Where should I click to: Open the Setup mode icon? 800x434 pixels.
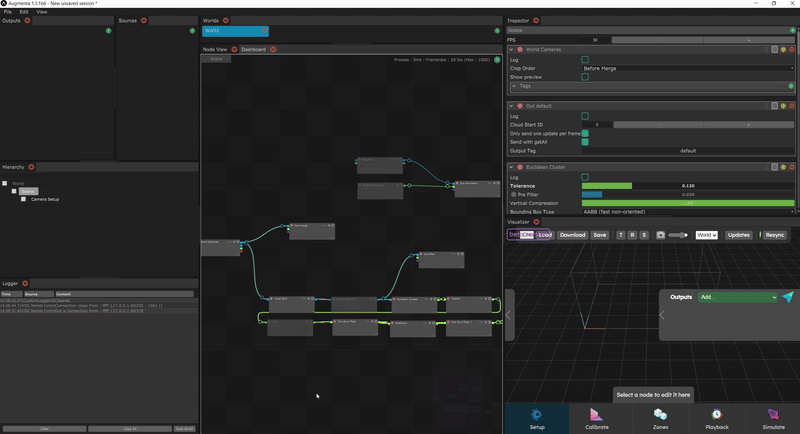537,416
